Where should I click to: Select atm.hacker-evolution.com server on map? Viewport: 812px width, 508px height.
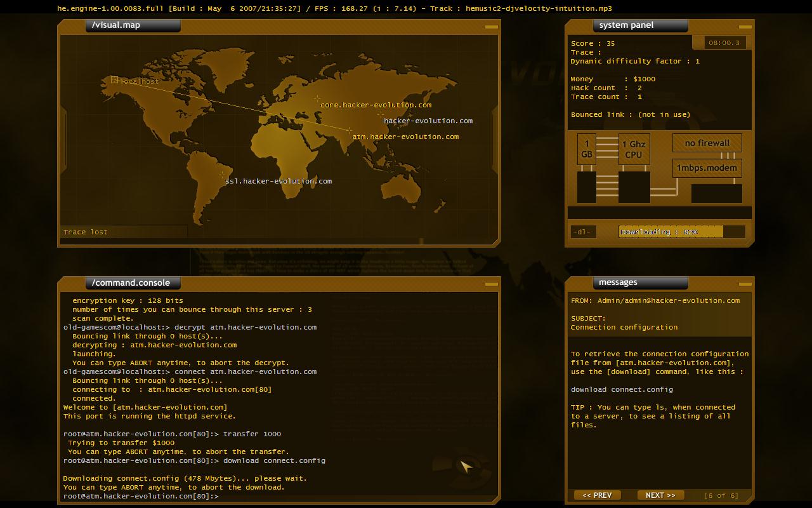point(349,130)
